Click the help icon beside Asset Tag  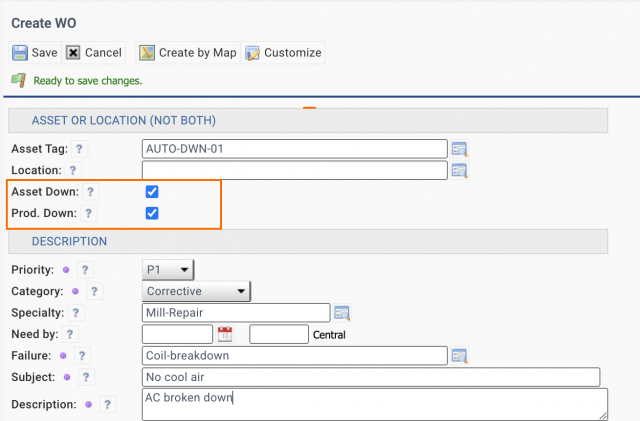(79, 150)
